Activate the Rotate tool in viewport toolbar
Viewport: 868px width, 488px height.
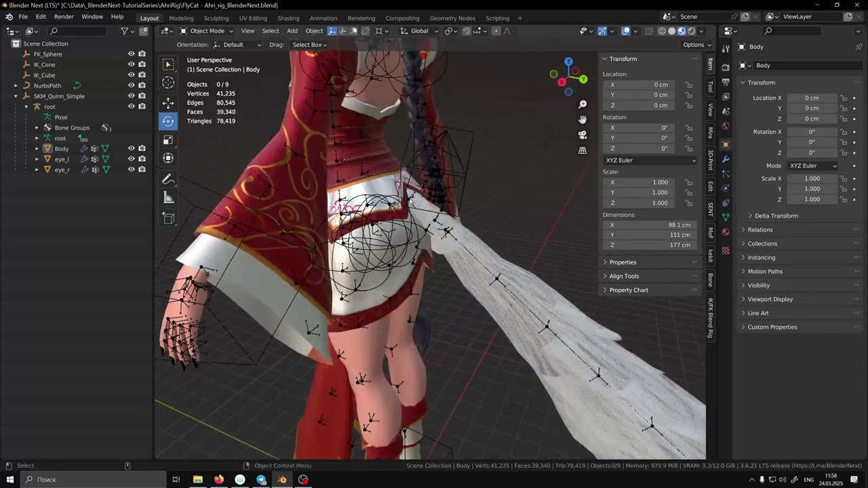coord(168,121)
